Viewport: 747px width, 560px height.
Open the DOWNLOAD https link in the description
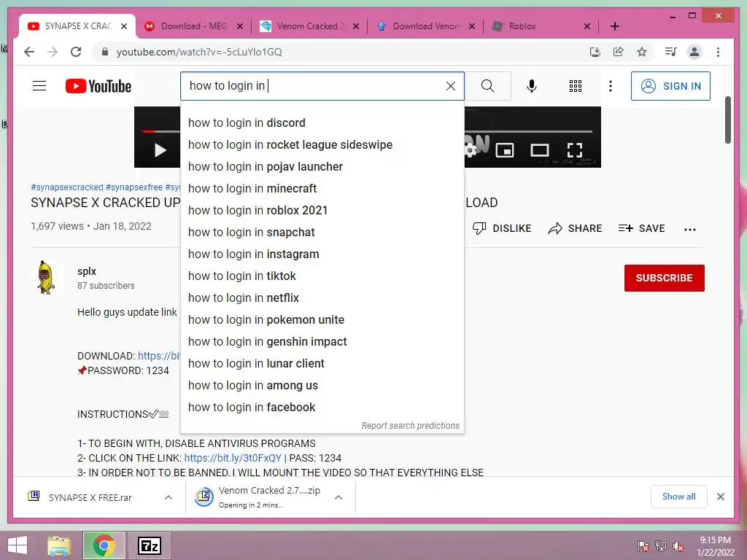pos(159,356)
